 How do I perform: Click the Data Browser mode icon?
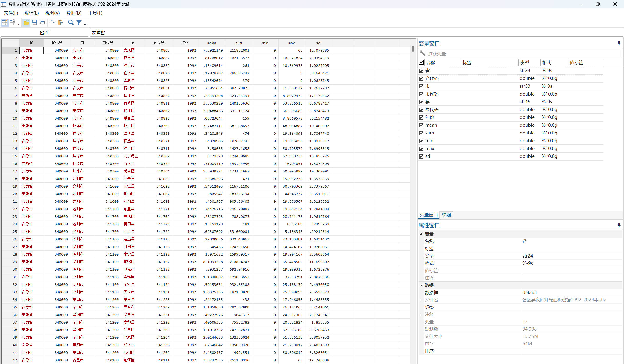(13, 23)
